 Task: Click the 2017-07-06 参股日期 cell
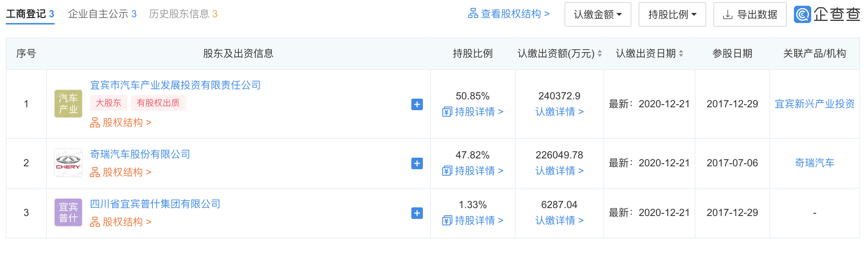[x=732, y=163]
